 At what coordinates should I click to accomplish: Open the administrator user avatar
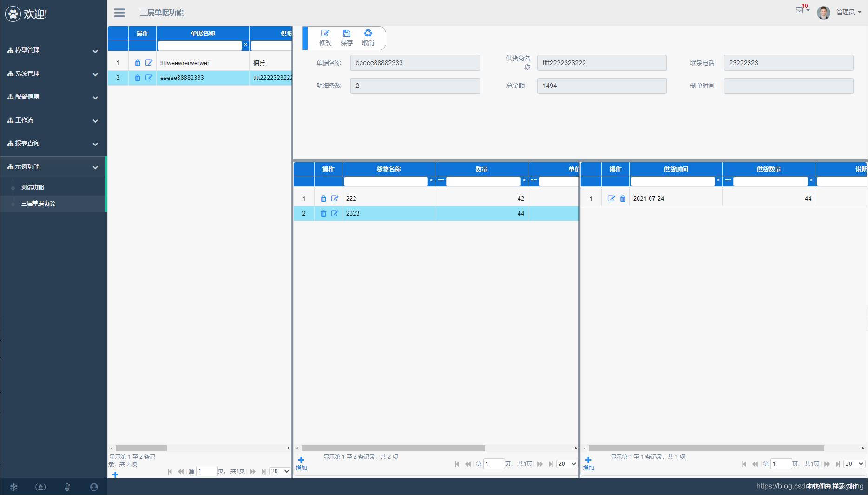823,13
